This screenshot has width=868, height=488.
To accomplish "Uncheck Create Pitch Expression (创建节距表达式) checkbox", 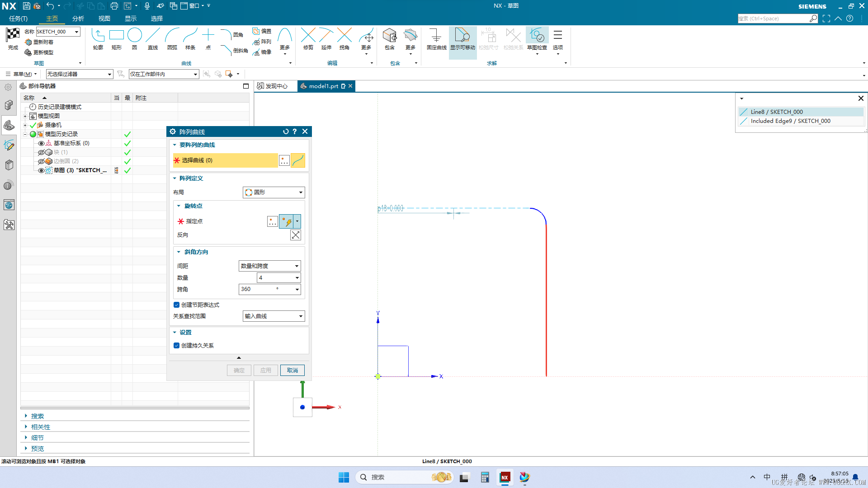I will point(177,305).
